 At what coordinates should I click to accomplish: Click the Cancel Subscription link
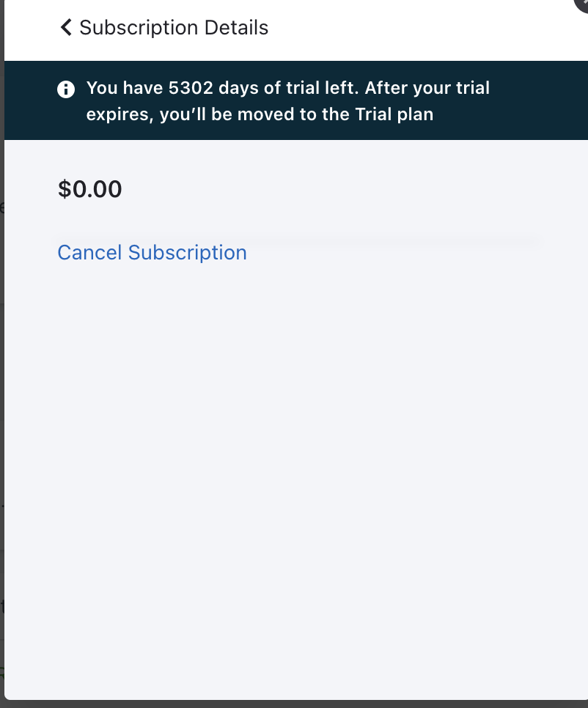click(152, 253)
